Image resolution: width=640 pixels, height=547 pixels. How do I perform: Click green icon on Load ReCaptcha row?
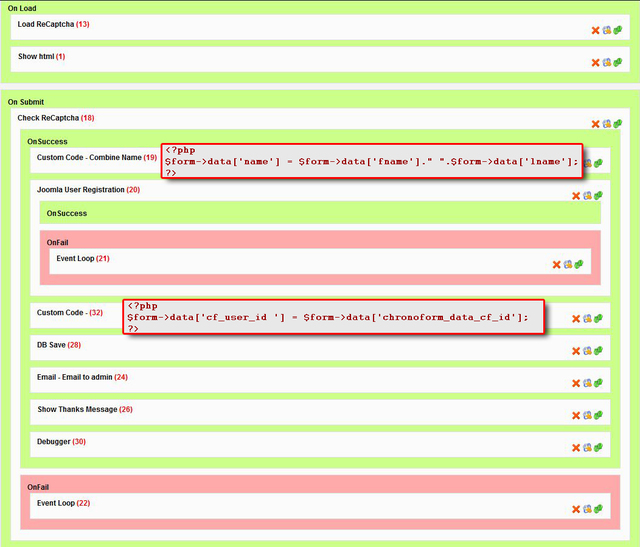tap(618, 30)
